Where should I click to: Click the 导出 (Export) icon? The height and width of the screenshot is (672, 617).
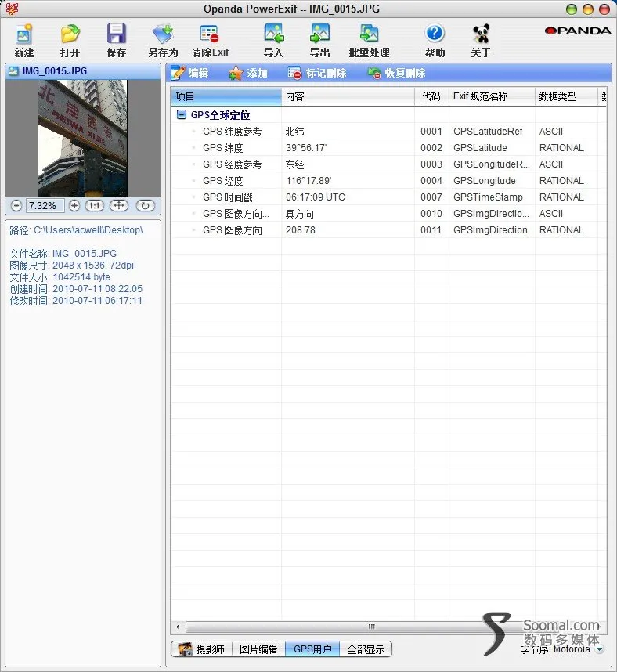click(x=320, y=40)
